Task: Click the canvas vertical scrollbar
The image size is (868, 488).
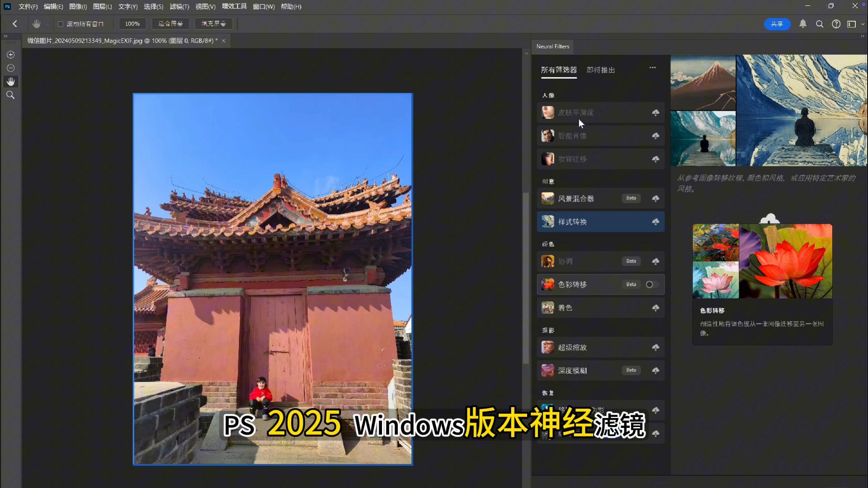Action: (526, 278)
